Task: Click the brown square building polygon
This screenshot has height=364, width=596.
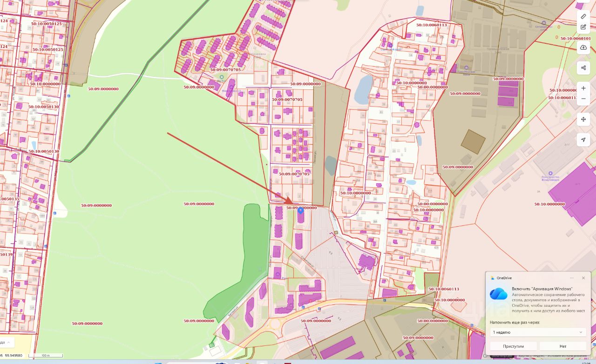Action: [x=473, y=142]
